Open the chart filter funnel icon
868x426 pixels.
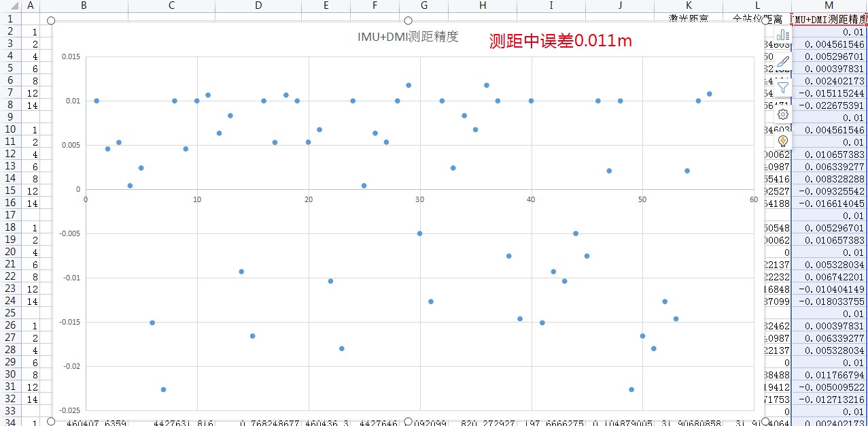(x=782, y=87)
